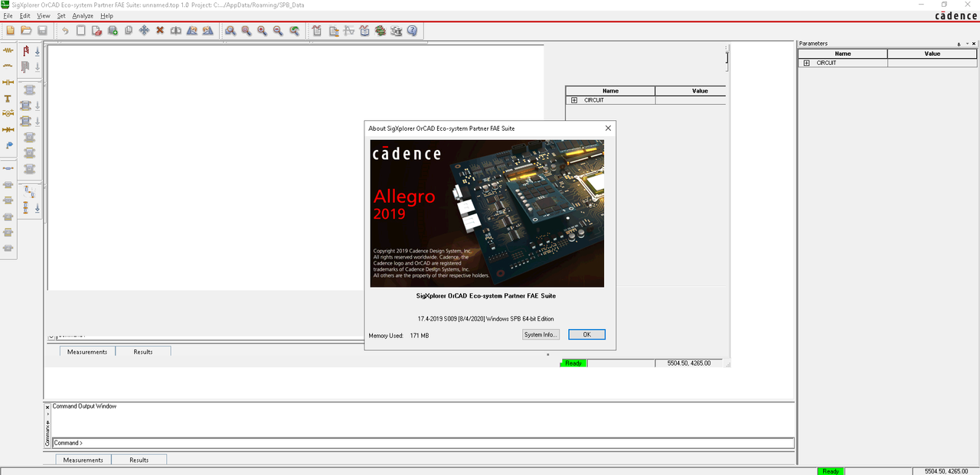Click the Move four-arrow icon
The height and width of the screenshot is (475, 980).
pyautogui.click(x=144, y=31)
